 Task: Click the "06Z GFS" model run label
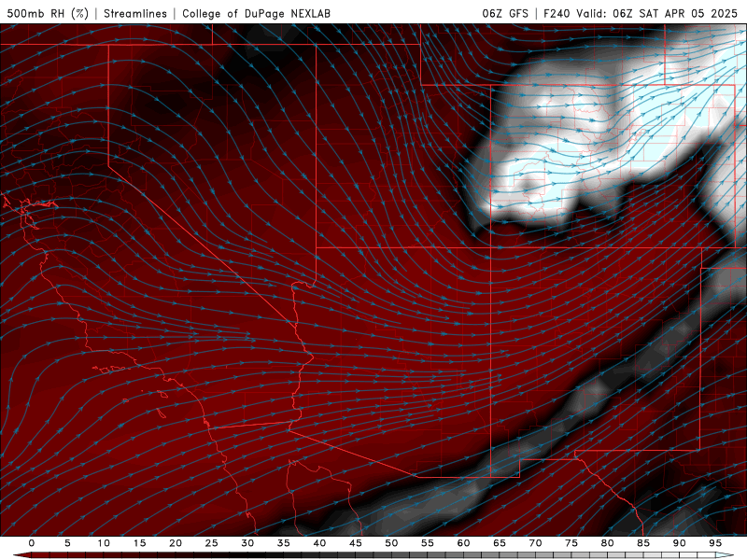[505, 13]
